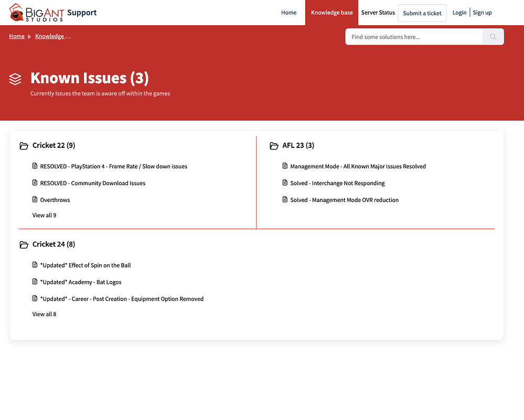Expand Cricket 24 with View all 8

[x=44, y=314]
